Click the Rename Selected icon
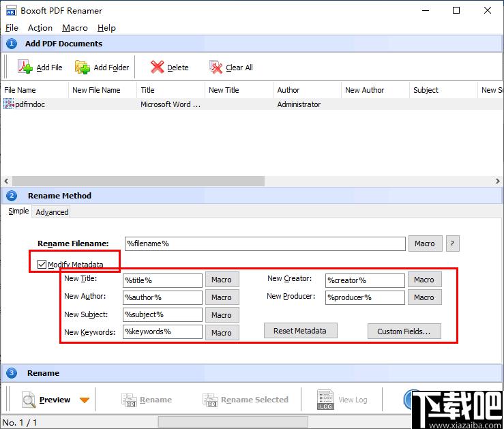 [210, 400]
